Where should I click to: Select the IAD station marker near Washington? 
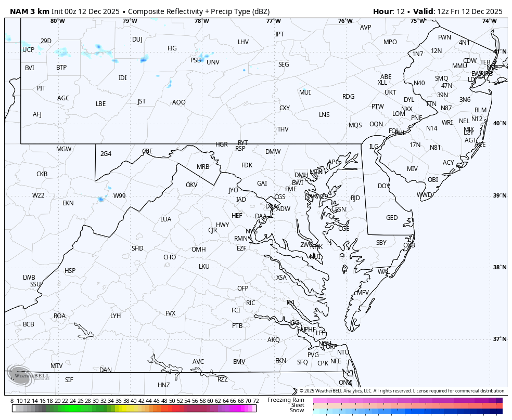click(239, 199)
